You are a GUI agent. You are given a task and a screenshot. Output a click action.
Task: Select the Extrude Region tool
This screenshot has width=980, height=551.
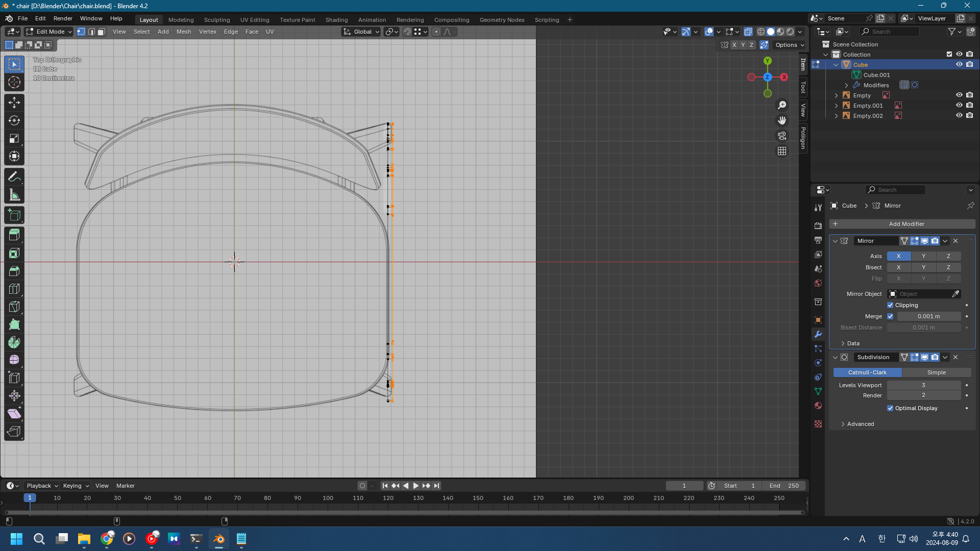click(14, 235)
